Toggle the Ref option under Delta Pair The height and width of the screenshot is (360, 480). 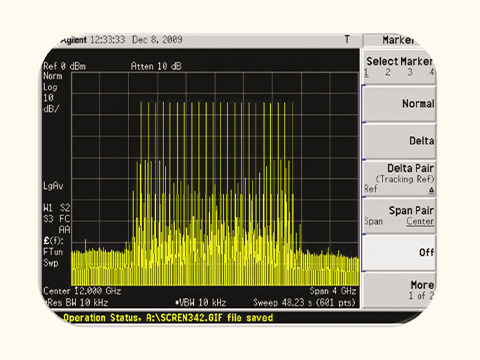point(371,189)
